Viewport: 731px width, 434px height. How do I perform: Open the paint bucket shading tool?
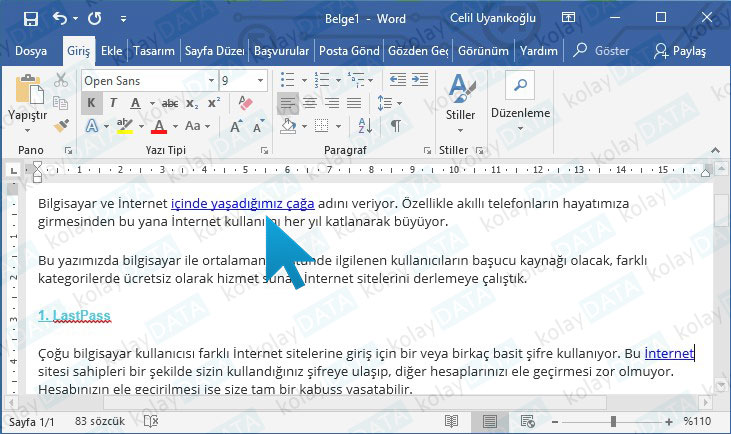pyautogui.click(x=288, y=126)
